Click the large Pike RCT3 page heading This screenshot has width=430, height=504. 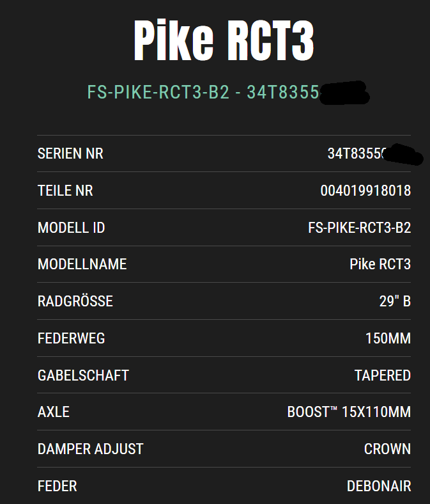tap(224, 40)
